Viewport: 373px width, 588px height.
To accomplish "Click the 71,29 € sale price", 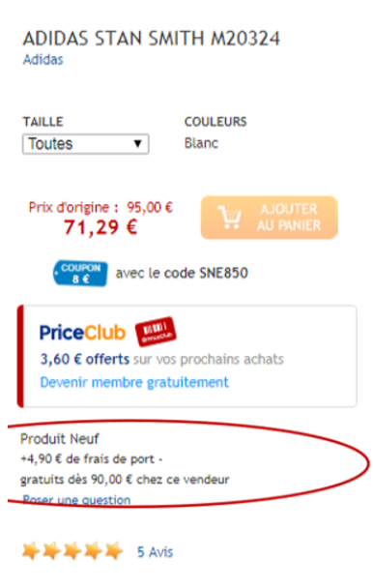I will [100, 227].
